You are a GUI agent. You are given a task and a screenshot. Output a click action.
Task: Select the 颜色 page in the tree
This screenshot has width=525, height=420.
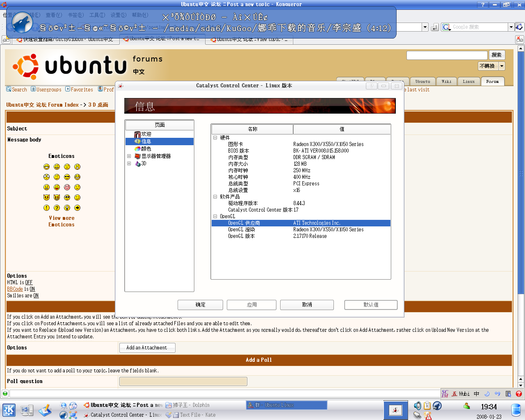[x=146, y=149]
